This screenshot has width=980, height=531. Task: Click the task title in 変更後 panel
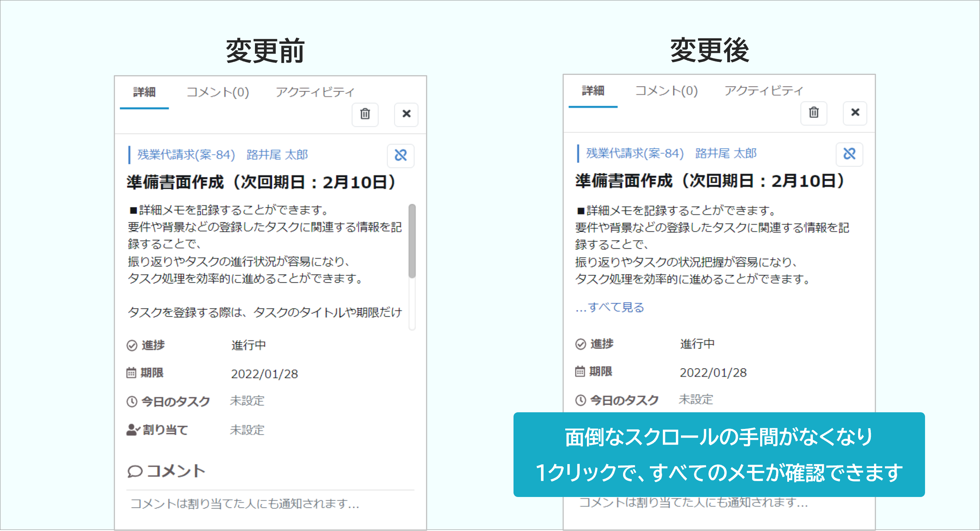(x=710, y=181)
